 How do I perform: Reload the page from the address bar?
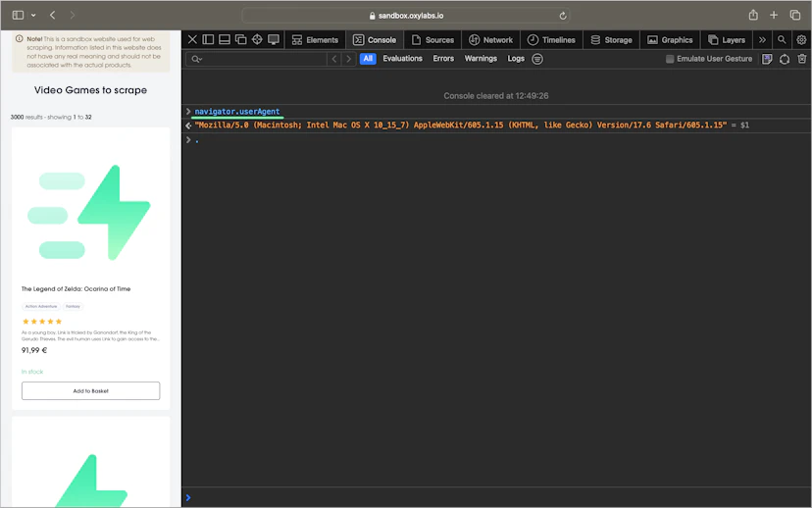[562, 16]
